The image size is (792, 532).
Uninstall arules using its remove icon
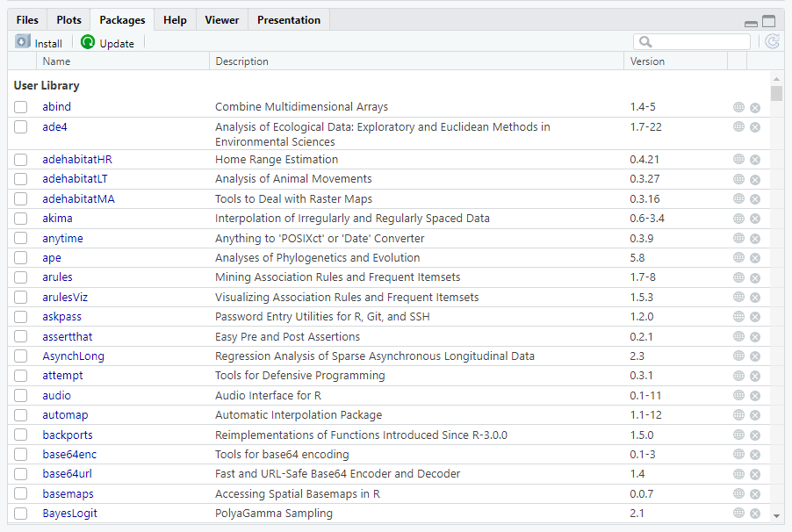(x=755, y=277)
